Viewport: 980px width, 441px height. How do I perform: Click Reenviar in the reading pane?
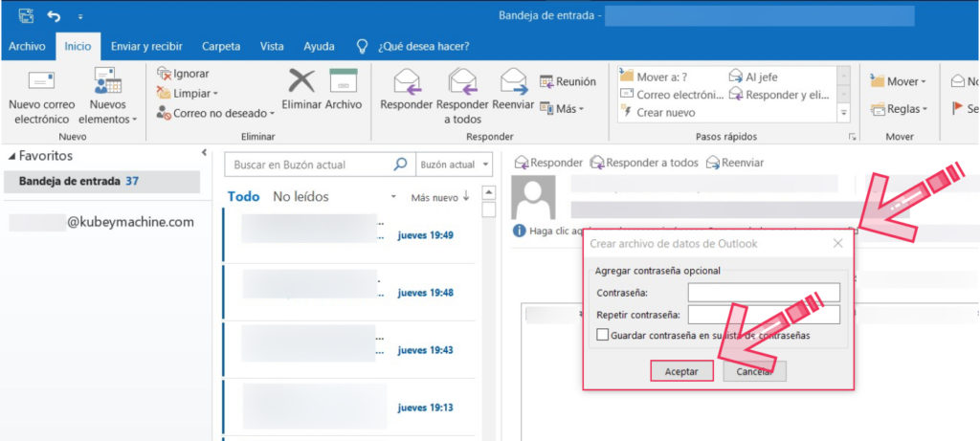(x=734, y=163)
